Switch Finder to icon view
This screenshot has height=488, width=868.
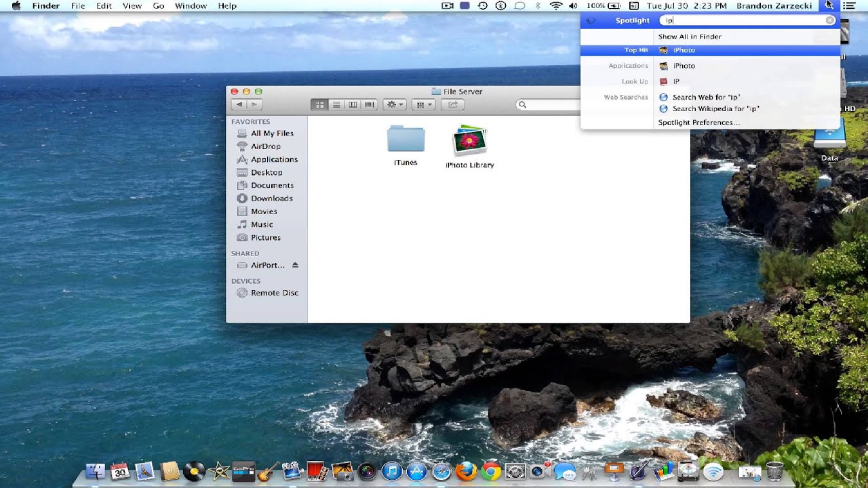[x=319, y=104]
